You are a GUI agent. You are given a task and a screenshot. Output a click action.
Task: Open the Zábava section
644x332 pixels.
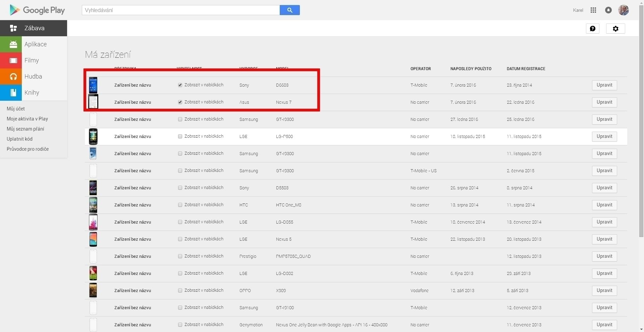[34, 28]
